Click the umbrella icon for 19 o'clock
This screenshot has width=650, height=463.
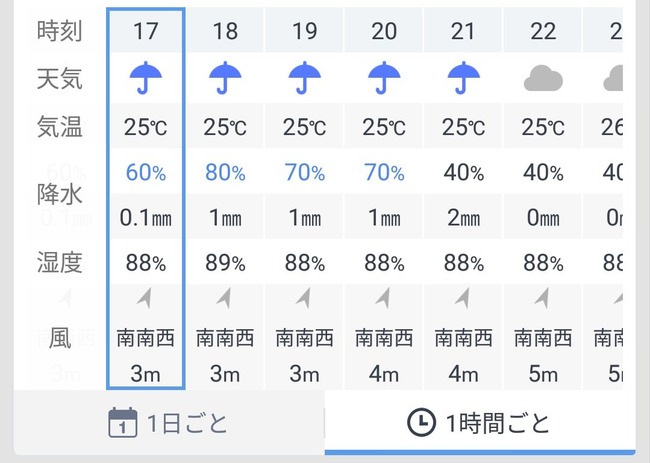(305, 78)
